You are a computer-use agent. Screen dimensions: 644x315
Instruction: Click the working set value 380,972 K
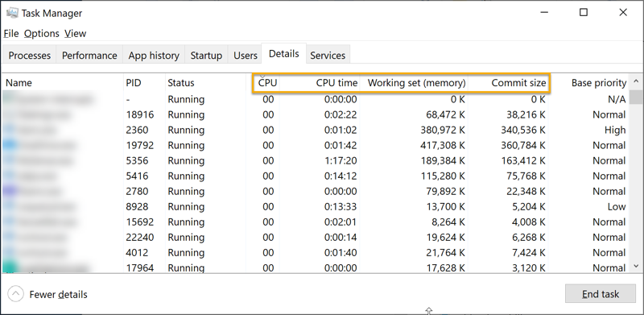pyautogui.click(x=443, y=130)
